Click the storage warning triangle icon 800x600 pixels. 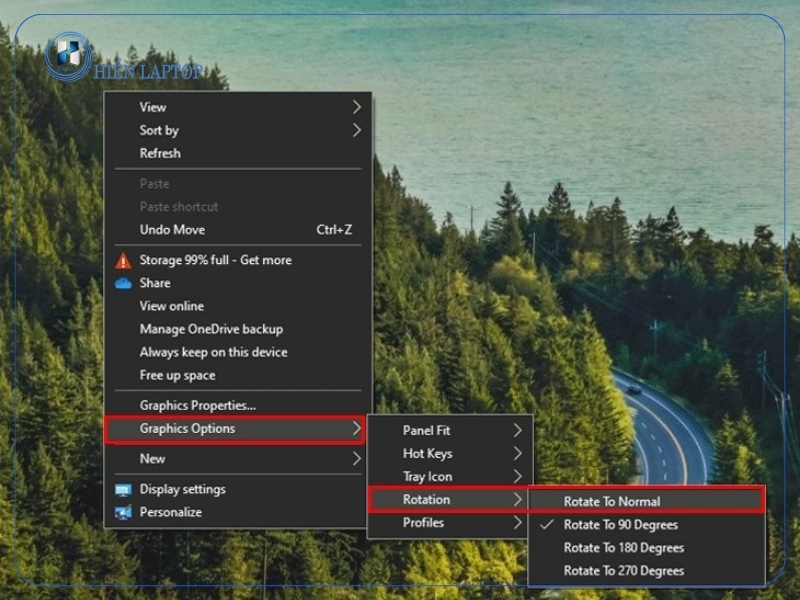point(123,261)
